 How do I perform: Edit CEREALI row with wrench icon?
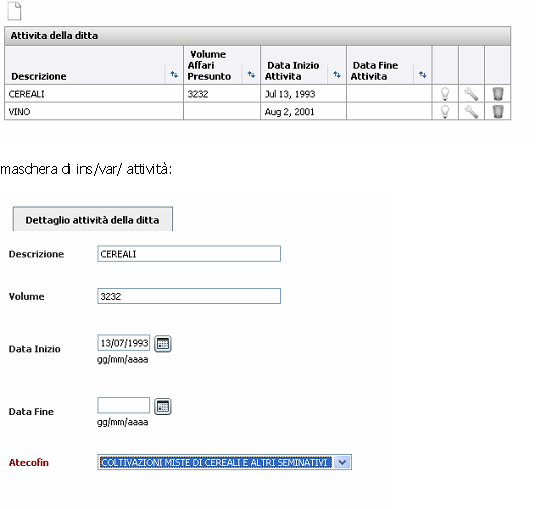coord(471,94)
